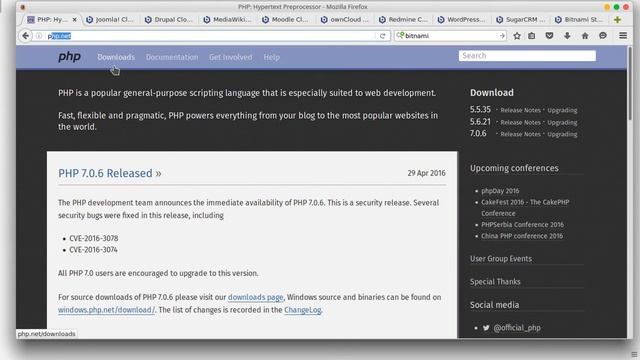This screenshot has width=640, height=360.
Task: Click the bitnami browser search box
Action: tap(451, 36)
